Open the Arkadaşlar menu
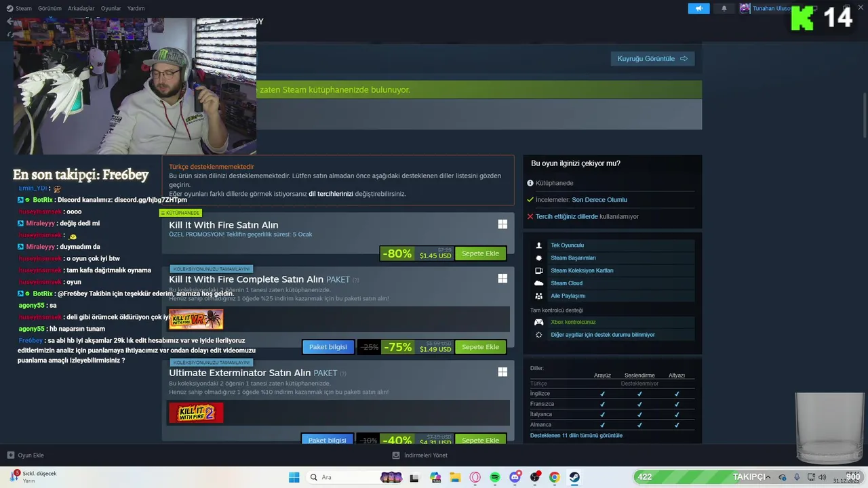The height and width of the screenshot is (488, 868). pyautogui.click(x=81, y=8)
